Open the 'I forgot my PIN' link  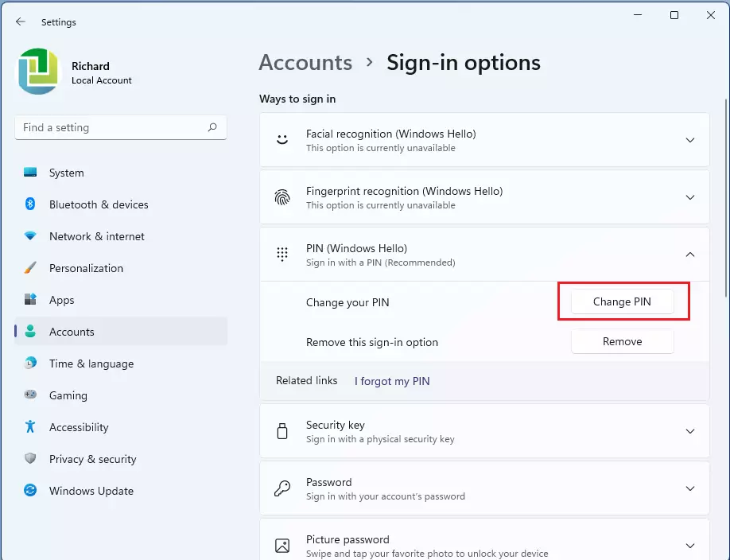click(x=391, y=381)
